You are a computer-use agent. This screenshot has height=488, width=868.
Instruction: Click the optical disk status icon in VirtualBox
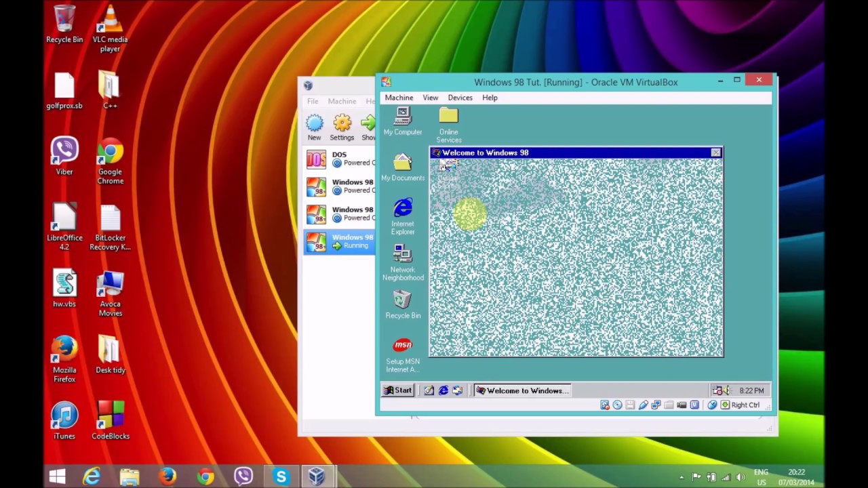617,405
